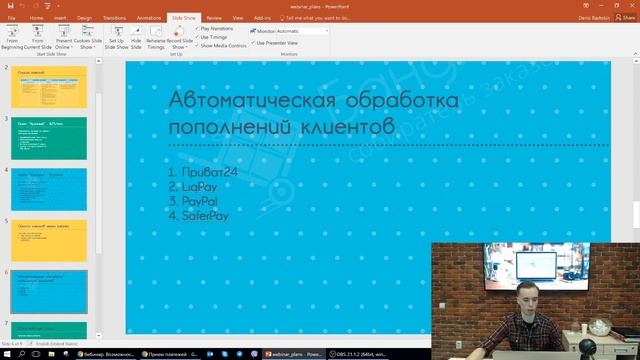This screenshot has height=360, width=640.
Task: Click English language in status bar
Action: coord(57,344)
